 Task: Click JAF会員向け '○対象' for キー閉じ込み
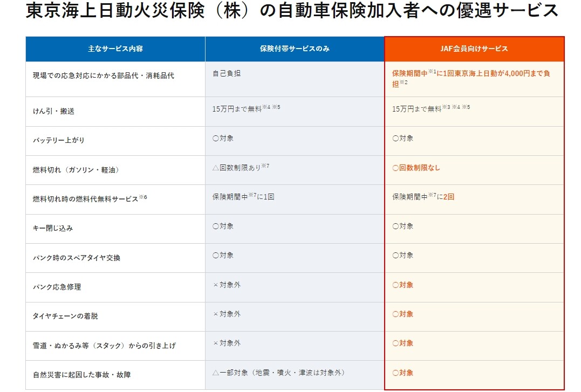[403, 226]
